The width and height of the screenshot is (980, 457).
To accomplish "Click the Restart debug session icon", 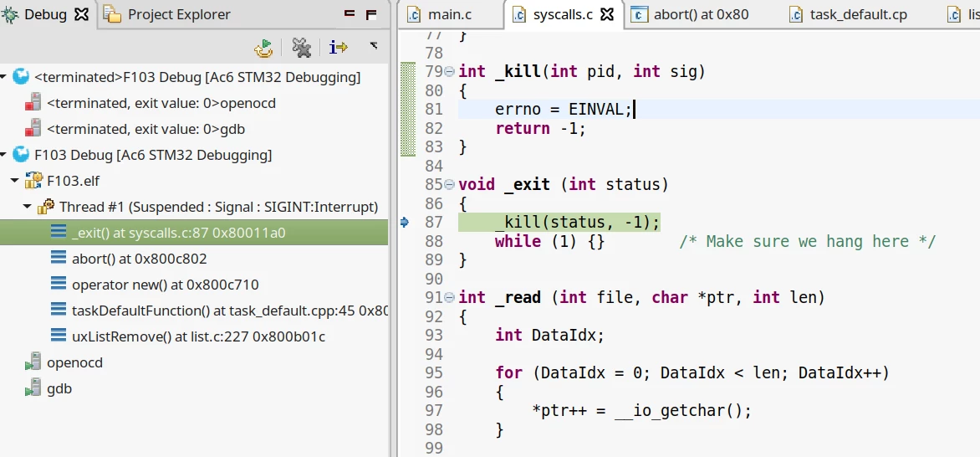I will [x=263, y=49].
